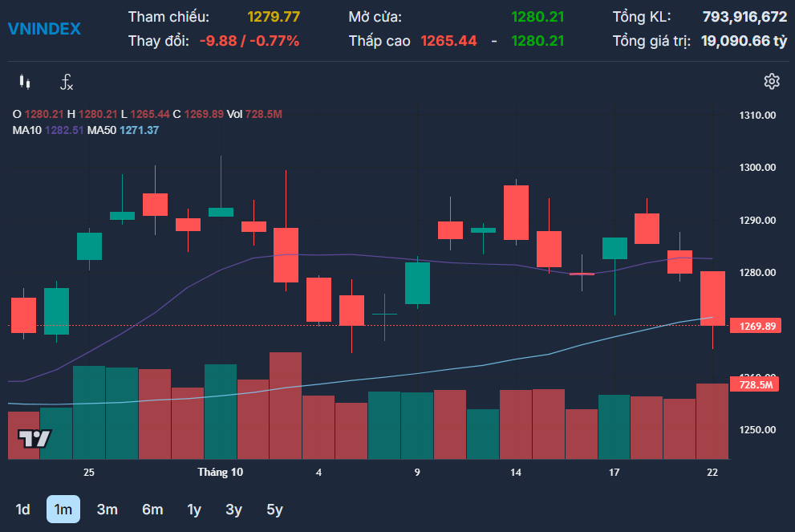Screen dimensions: 795x532
Task: Click total volume 793,916,672
Action: [x=744, y=17]
